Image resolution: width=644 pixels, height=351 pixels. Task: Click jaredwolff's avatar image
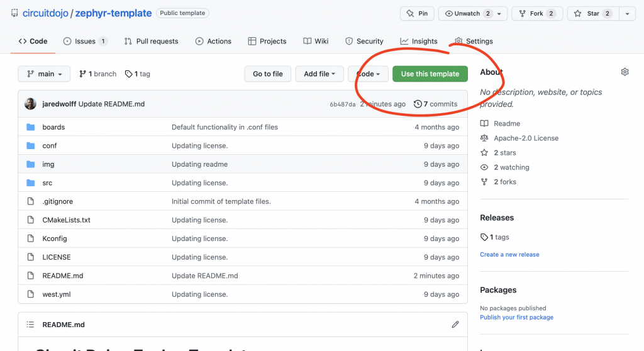pyautogui.click(x=30, y=104)
